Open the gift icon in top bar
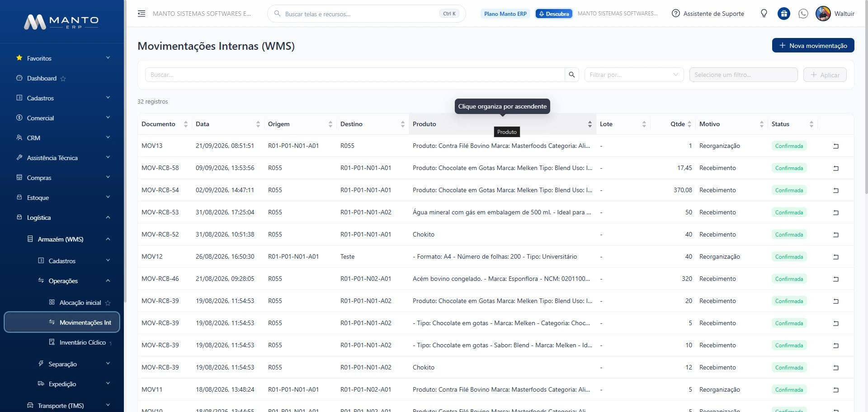This screenshot has width=868, height=412. (x=784, y=14)
